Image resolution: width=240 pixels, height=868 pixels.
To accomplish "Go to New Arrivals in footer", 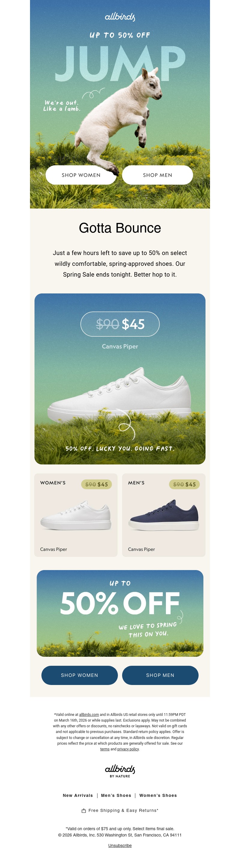I will [78, 796].
